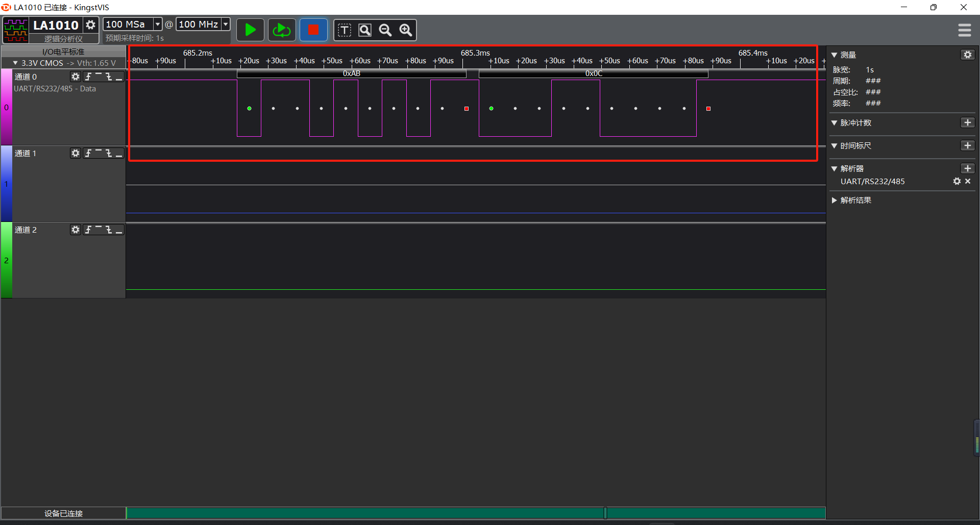Click the blue color bar of channel 1
This screenshot has width=980, height=525.
(x=7, y=184)
